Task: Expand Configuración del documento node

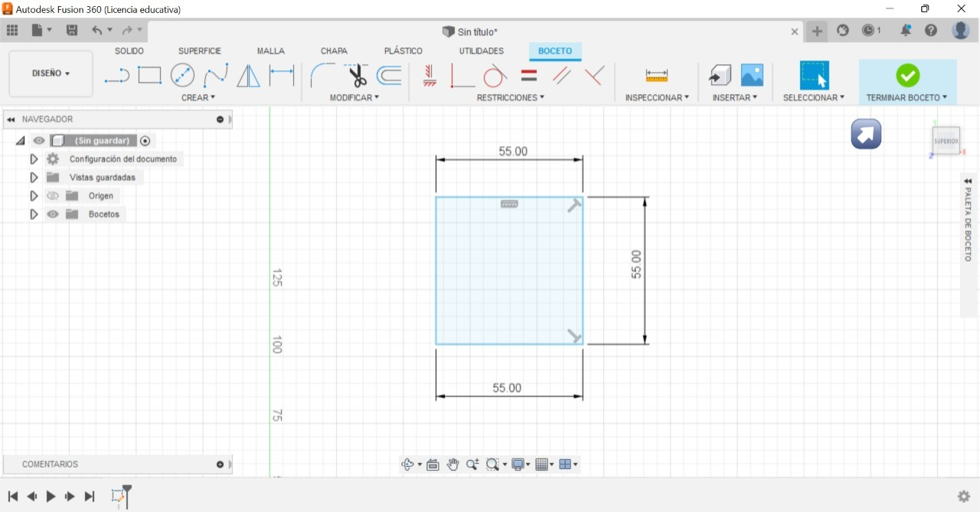Action: (34, 159)
